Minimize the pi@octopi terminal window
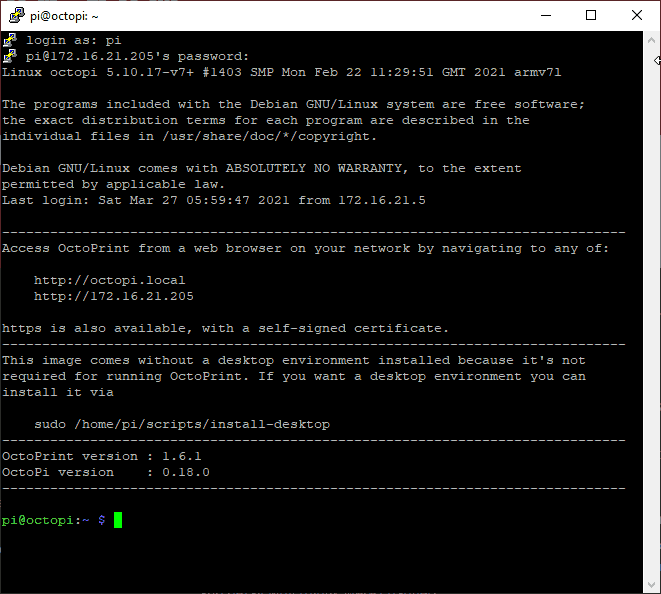This screenshot has height=594, width=661. click(546, 15)
